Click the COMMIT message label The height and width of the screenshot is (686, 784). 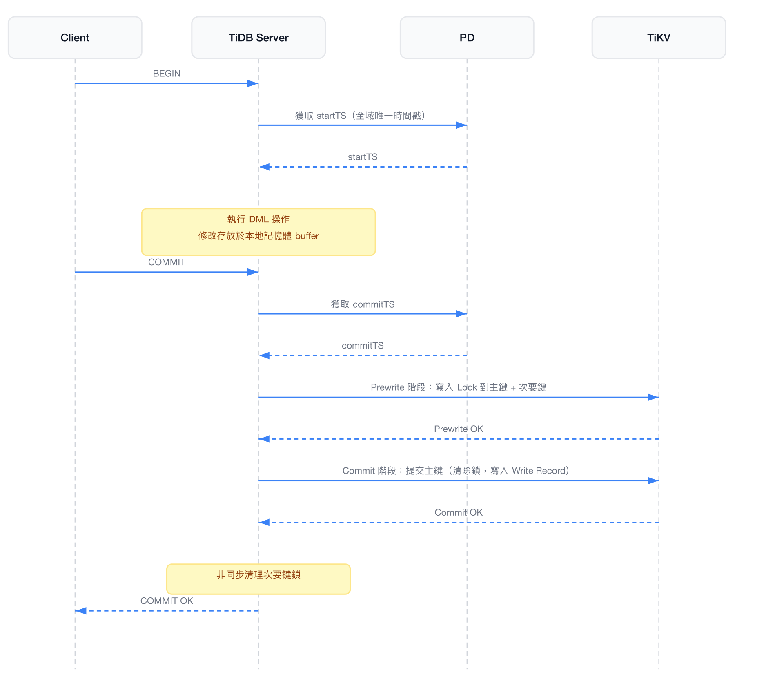(167, 262)
